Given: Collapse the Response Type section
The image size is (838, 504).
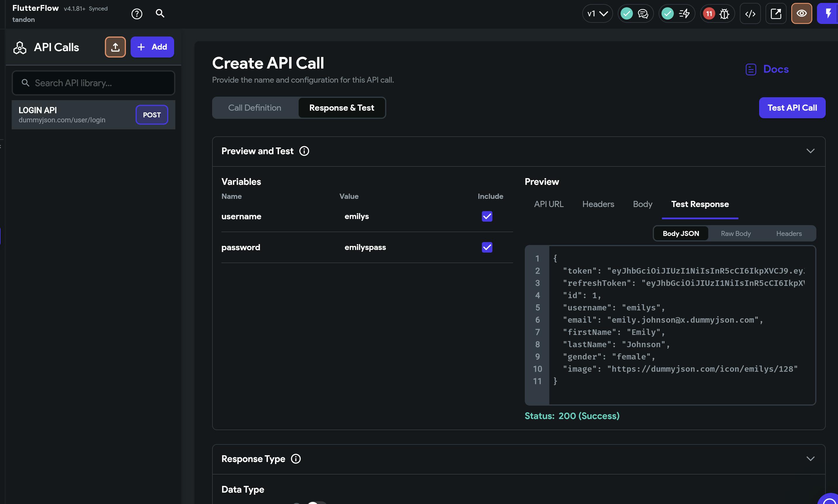Looking at the screenshot, I should [x=811, y=459].
